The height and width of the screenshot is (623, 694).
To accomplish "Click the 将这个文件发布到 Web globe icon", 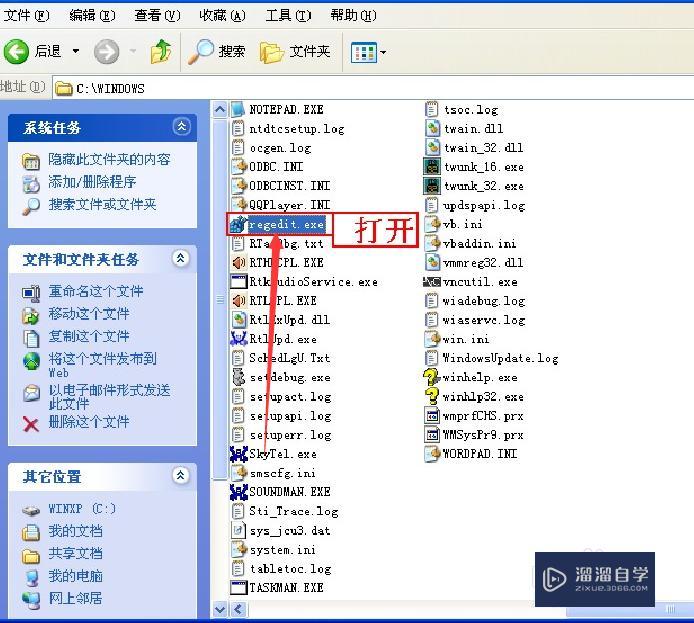I will coord(31,361).
